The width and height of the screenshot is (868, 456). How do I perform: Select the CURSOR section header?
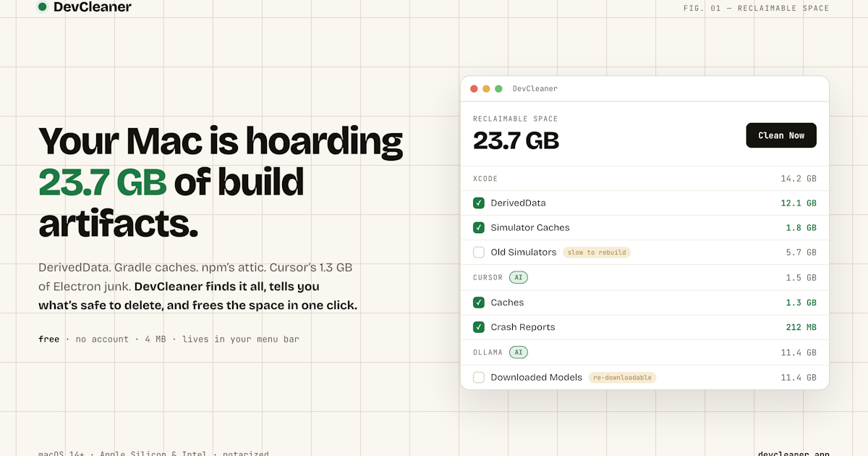click(488, 278)
